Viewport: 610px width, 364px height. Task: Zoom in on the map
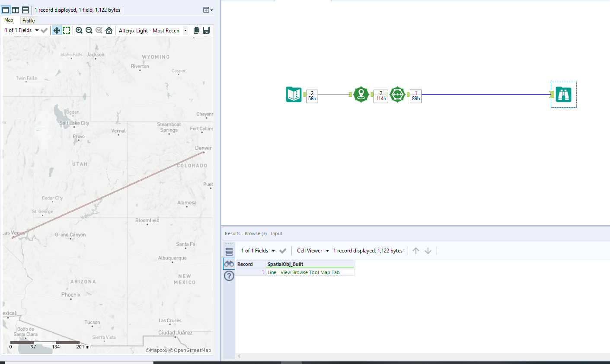pos(79,30)
